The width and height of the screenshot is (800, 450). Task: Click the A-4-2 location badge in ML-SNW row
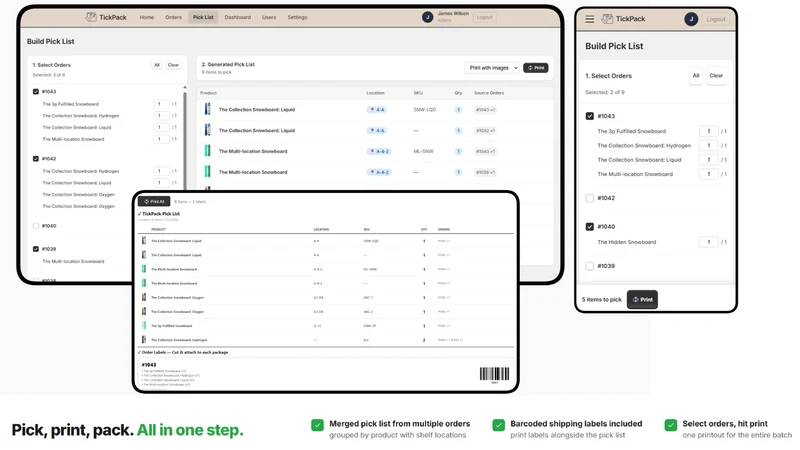click(x=379, y=152)
